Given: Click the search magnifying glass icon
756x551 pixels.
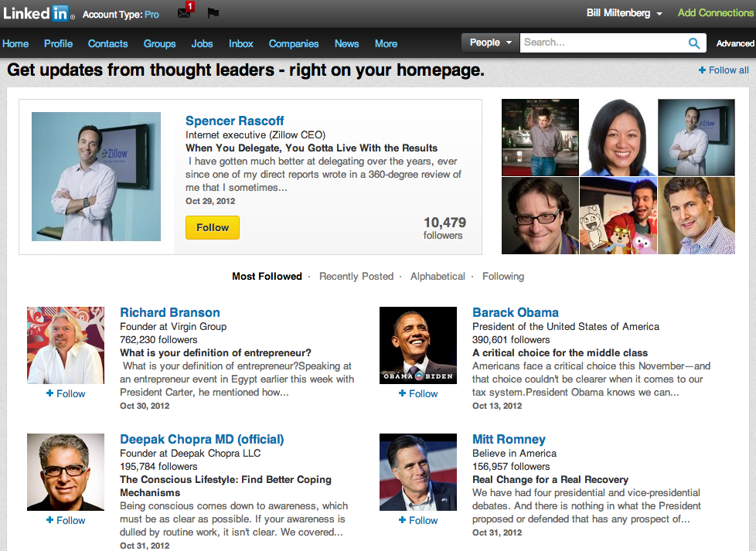Looking at the screenshot, I should [x=694, y=43].
